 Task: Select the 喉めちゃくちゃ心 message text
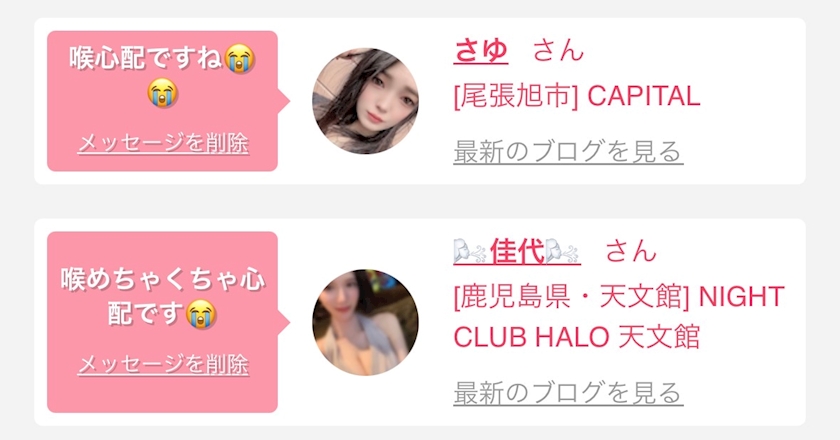pyautogui.click(x=163, y=279)
